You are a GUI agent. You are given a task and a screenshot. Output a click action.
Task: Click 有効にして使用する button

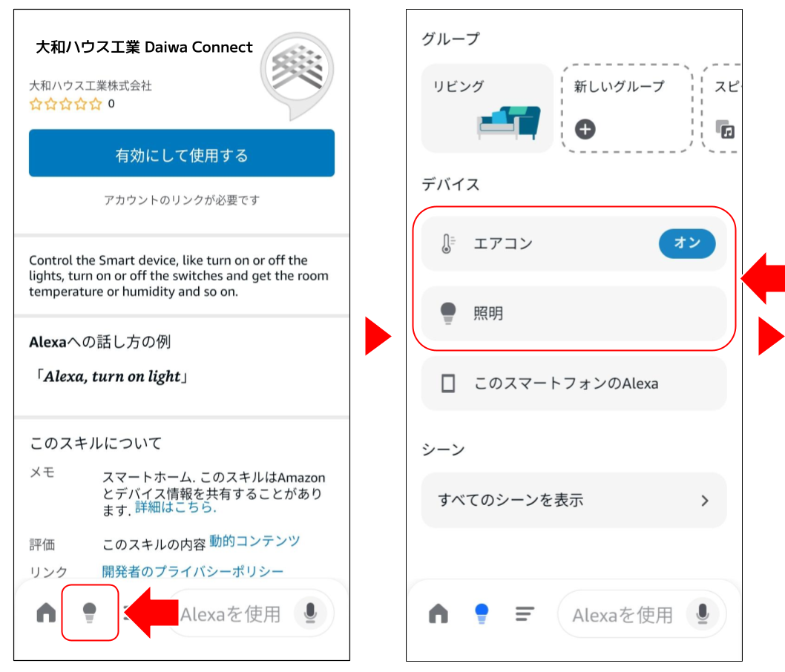(x=182, y=153)
